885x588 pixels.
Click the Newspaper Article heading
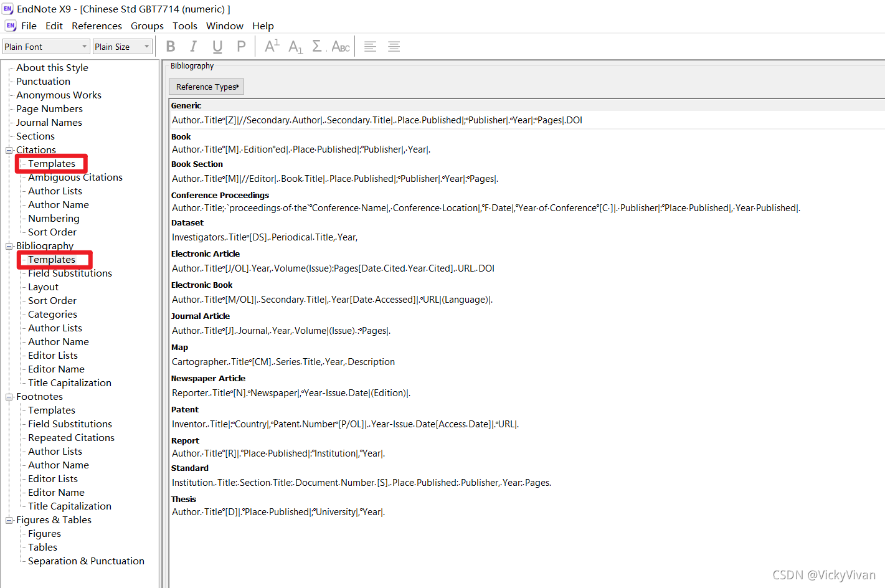click(x=208, y=378)
